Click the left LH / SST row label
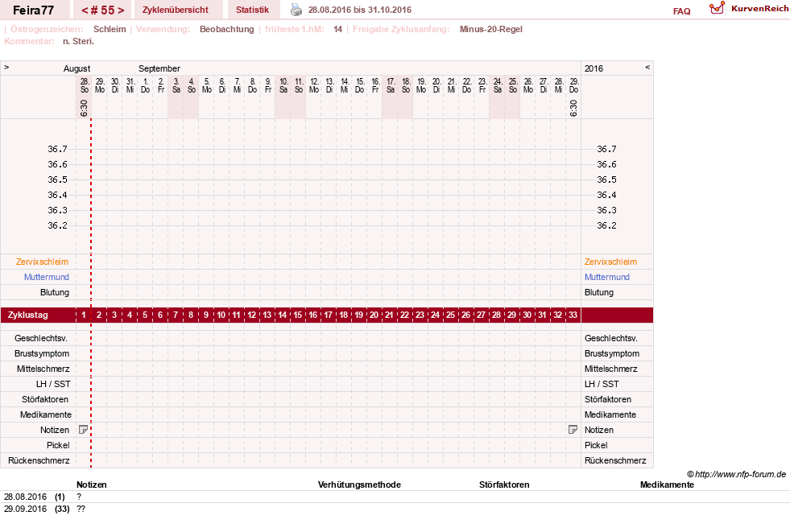 coord(53,384)
